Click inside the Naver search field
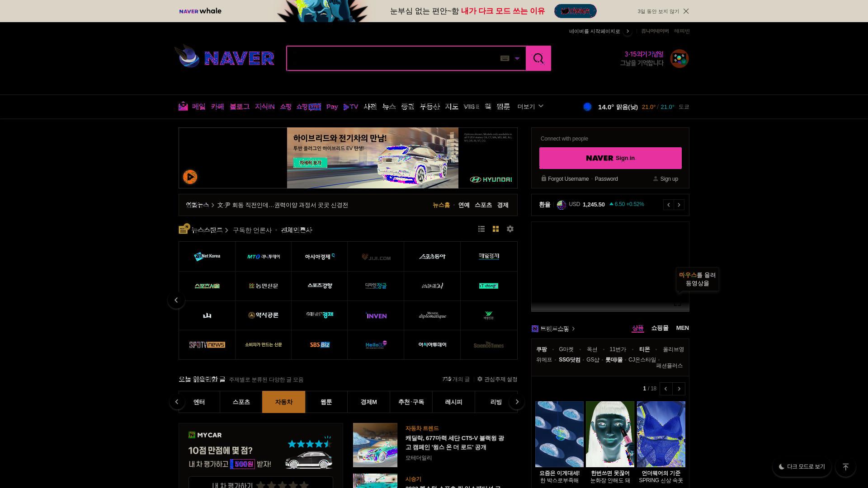Image resolution: width=868 pixels, height=488 pixels. click(x=392, y=58)
